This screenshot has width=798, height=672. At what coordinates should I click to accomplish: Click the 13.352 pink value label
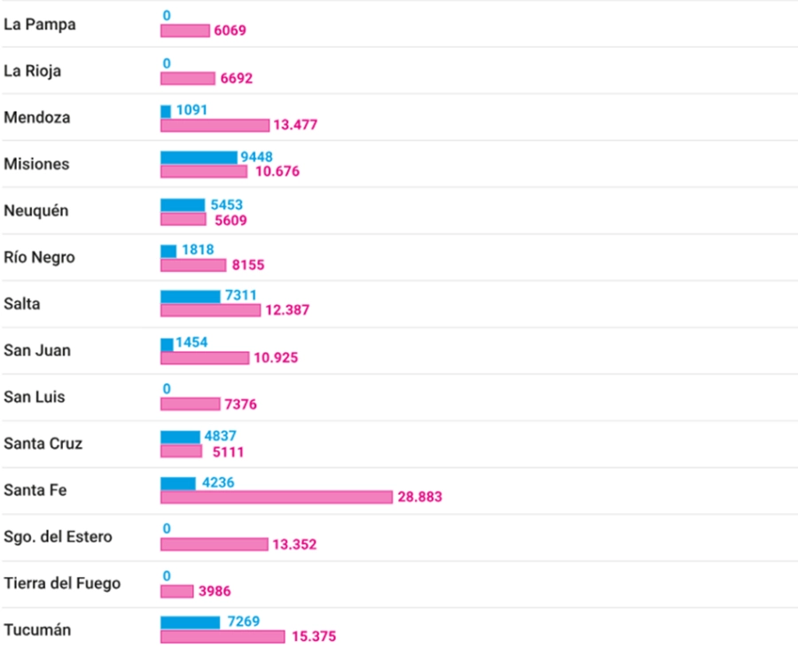tap(293, 544)
